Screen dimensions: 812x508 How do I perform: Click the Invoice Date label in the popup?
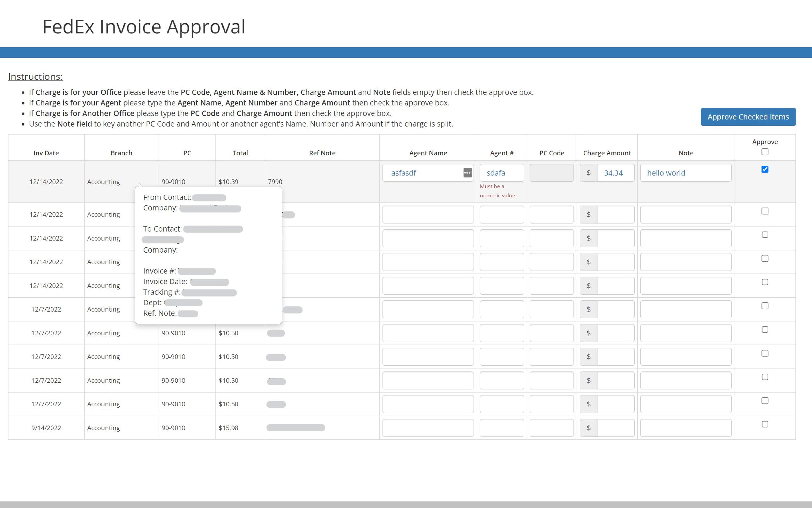tap(165, 282)
